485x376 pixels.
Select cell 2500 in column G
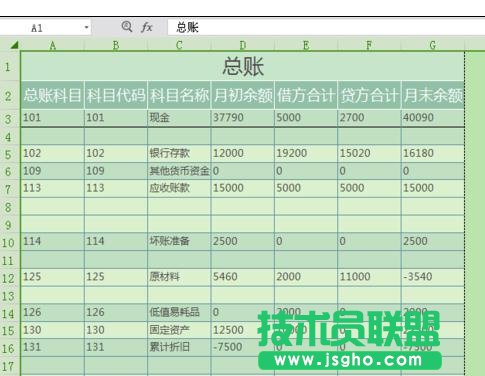pos(433,241)
